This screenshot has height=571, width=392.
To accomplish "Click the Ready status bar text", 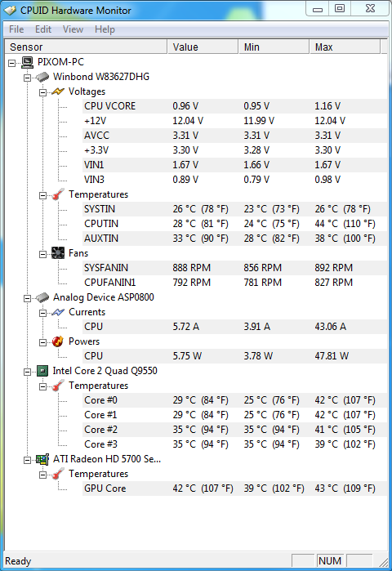I will tap(18, 561).
